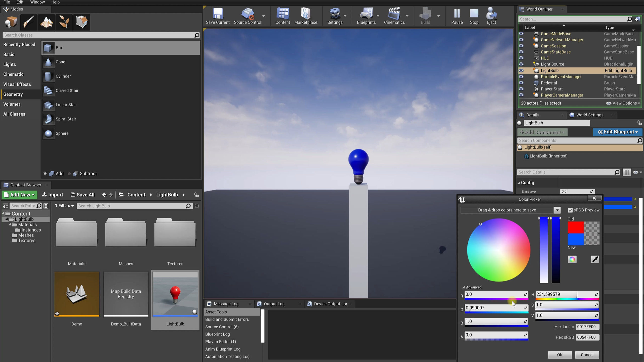Select the Subtract brush radio button

coord(69,173)
